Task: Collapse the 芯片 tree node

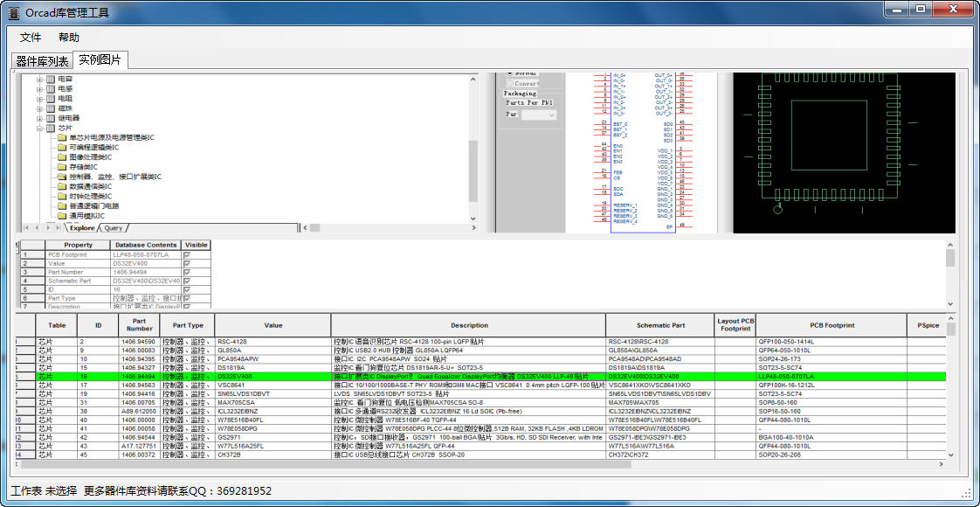Action: pos(39,128)
